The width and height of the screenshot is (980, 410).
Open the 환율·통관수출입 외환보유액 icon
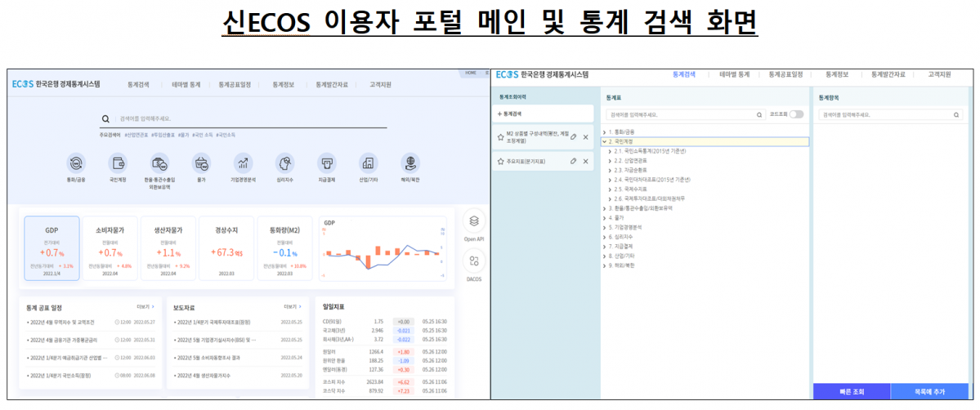point(159,163)
